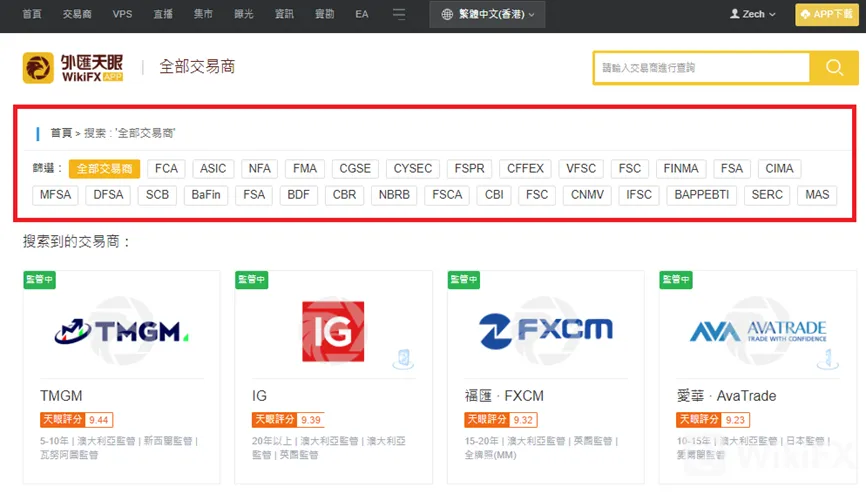
Task: Select the CIMA filter chip
Action: (779, 169)
